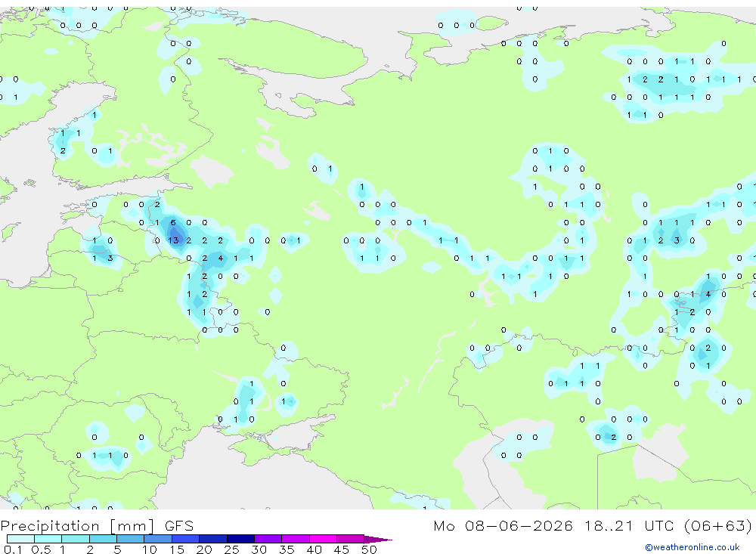This screenshot has width=756, height=554.
Task: Pick the 2–5 mm legend color
Action: [103, 539]
